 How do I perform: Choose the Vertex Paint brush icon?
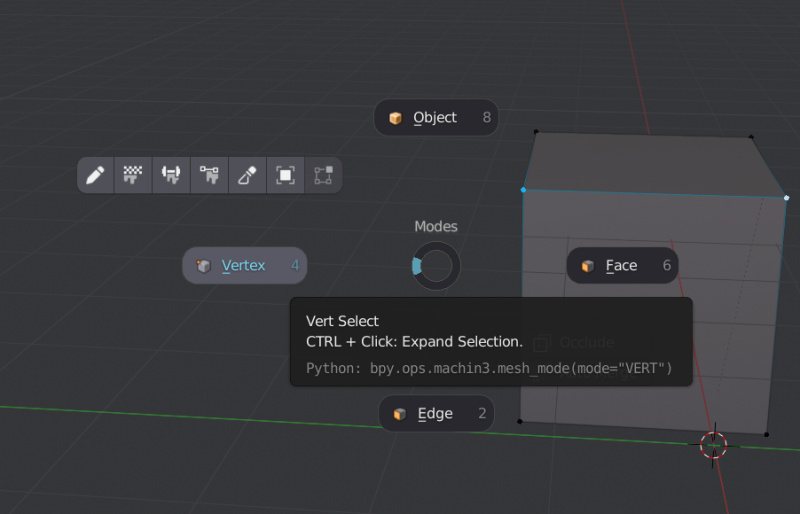(x=209, y=175)
